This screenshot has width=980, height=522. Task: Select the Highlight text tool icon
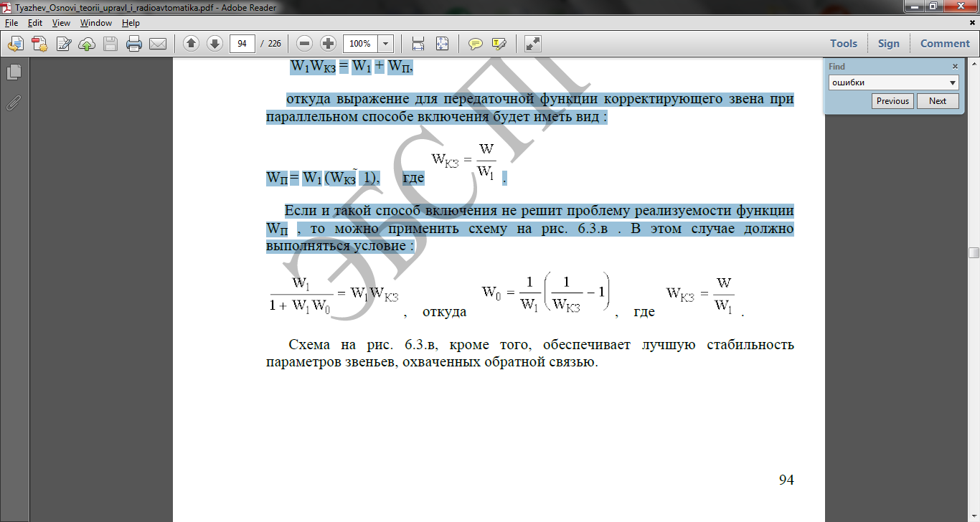tap(499, 44)
